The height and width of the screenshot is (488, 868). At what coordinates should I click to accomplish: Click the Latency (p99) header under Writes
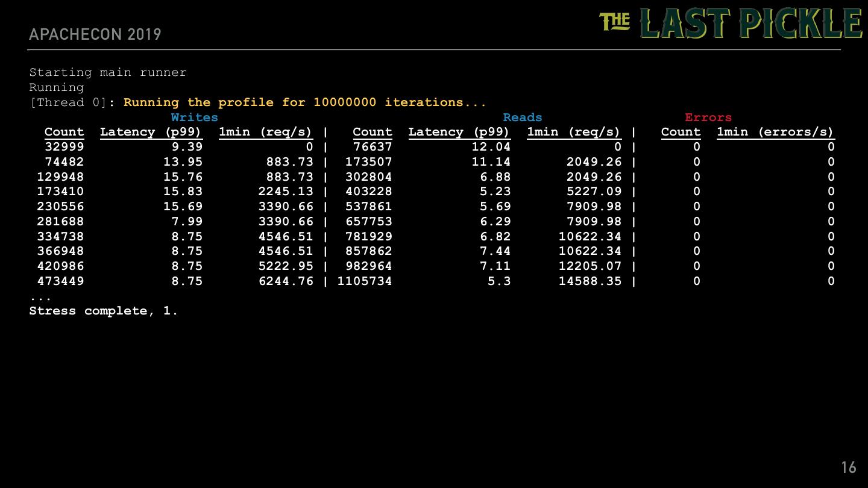click(x=151, y=132)
